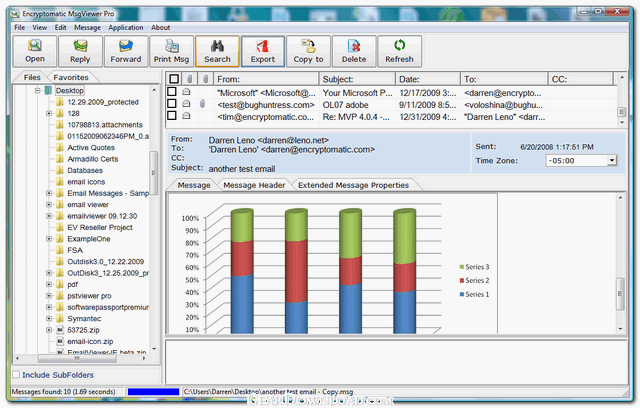
Task: Select the Outdisk3.0_12.22.2009 folder
Action: coord(105,262)
